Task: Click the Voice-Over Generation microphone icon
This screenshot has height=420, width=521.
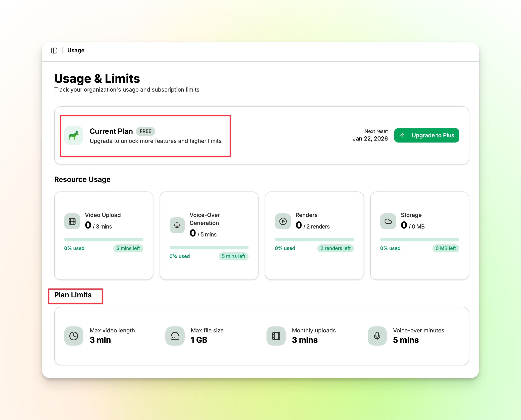Action: click(177, 225)
